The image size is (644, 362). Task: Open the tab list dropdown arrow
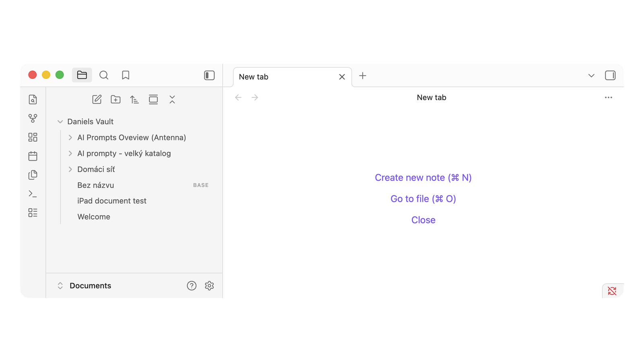591,76
